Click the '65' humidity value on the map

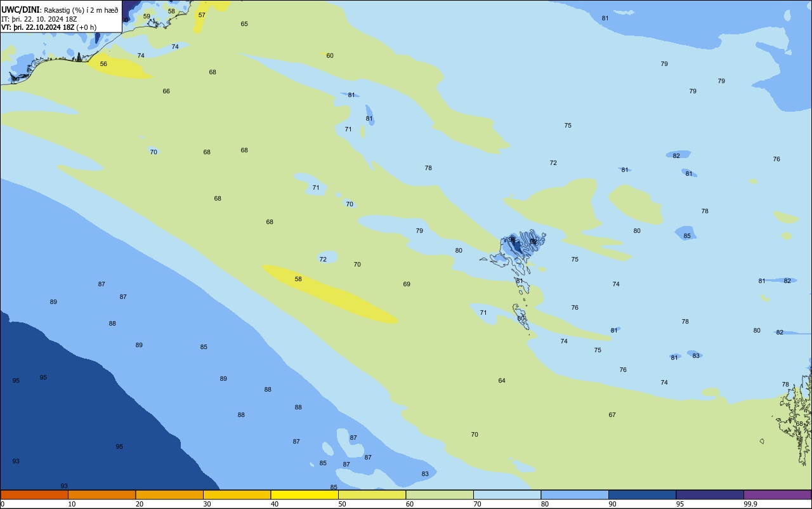pos(244,24)
